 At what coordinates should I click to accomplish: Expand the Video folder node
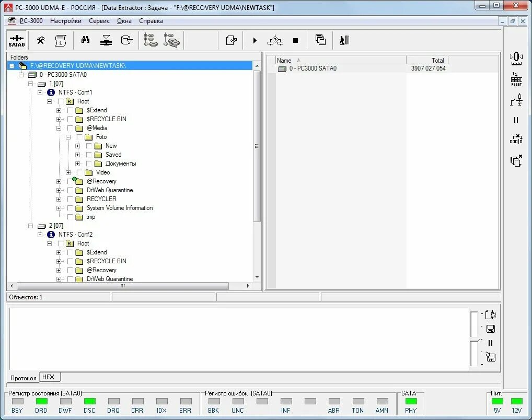68,172
